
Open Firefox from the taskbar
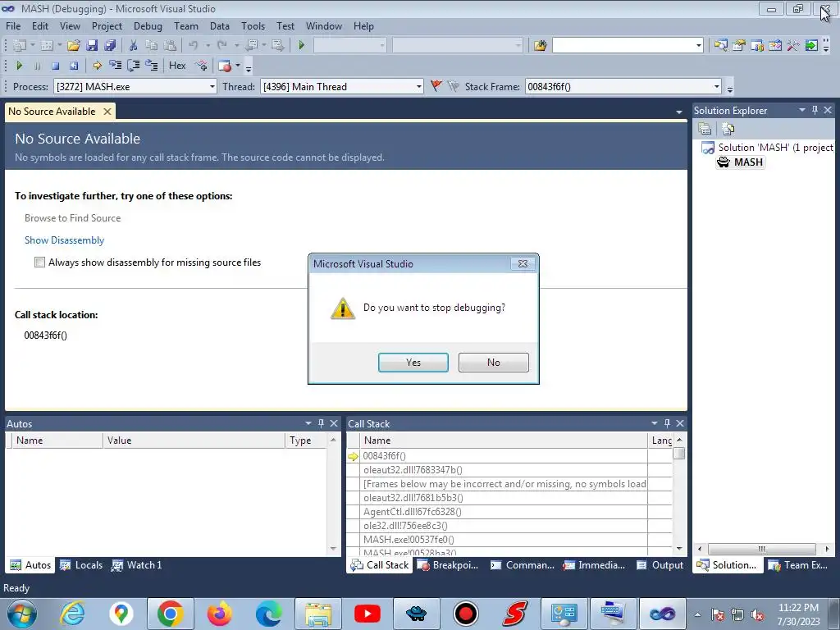pos(219,614)
